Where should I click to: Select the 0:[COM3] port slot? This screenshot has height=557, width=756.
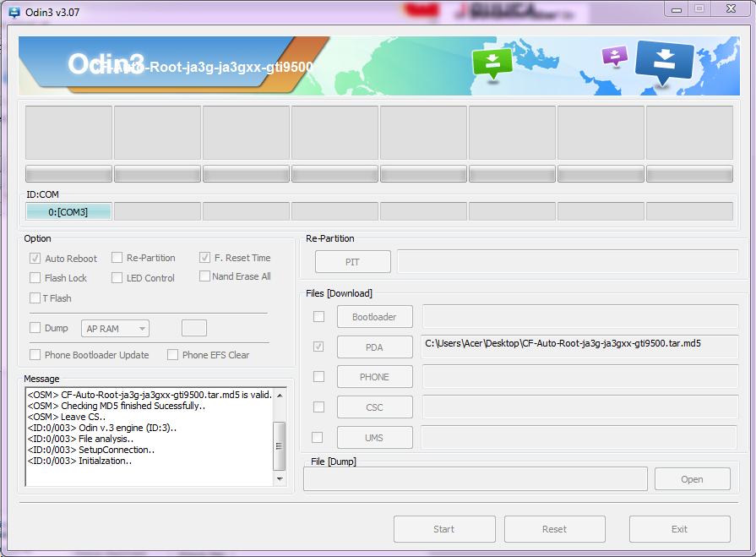[68, 211]
